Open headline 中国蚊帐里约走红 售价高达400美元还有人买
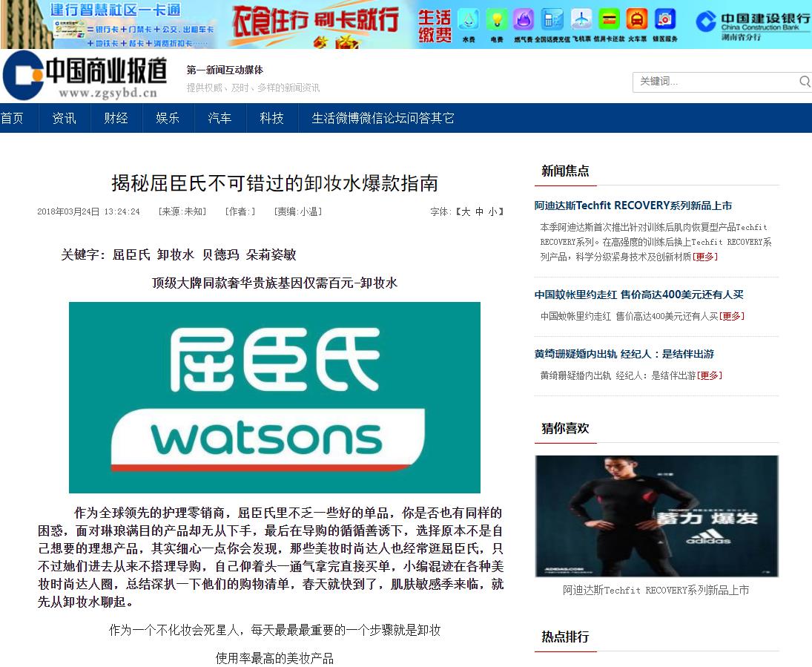812x667 pixels. (638, 295)
